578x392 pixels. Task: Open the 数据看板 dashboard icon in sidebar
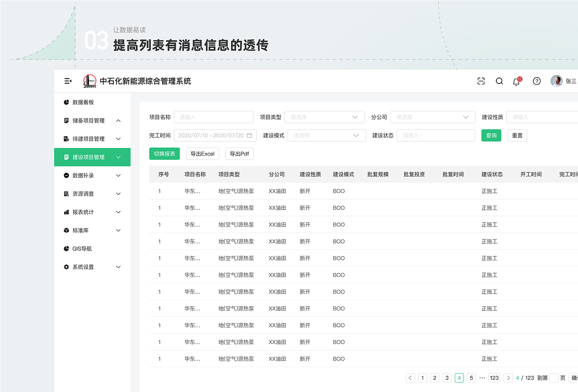(x=66, y=102)
